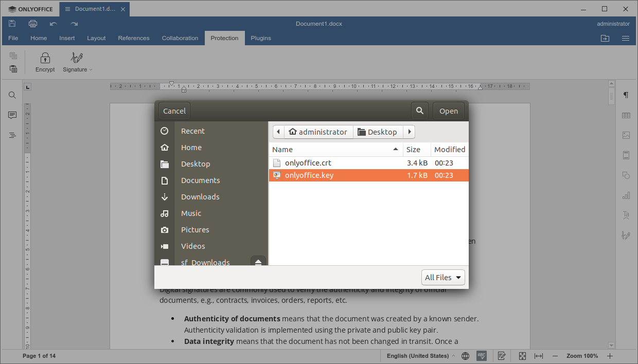Image resolution: width=638 pixels, height=364 pixels.
Task: Toggle spell checking in the status bar
Action: click(482, 355)
